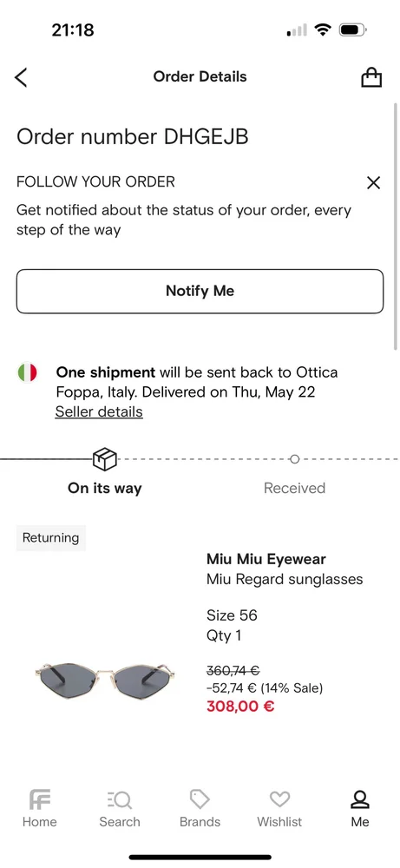Click the vertical scrollbar on right edge
Viewport: 400px width, 868px height.
point(395,227)
